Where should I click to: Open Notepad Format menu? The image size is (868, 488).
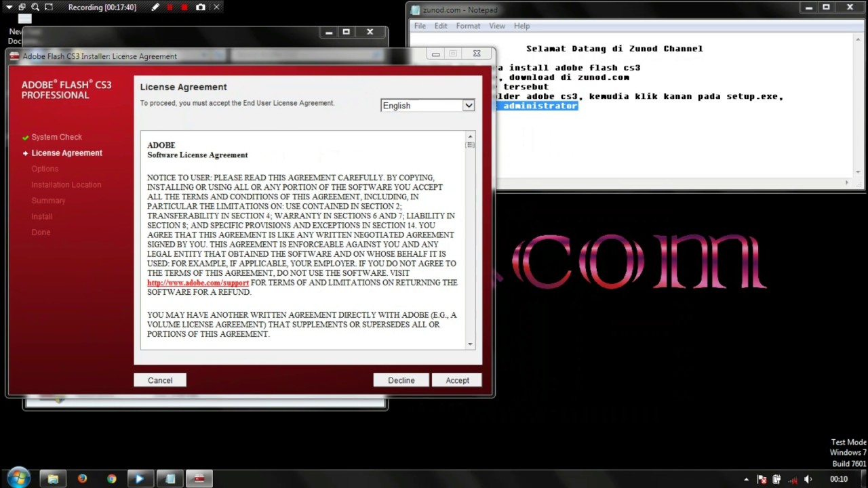coord(468,26)
